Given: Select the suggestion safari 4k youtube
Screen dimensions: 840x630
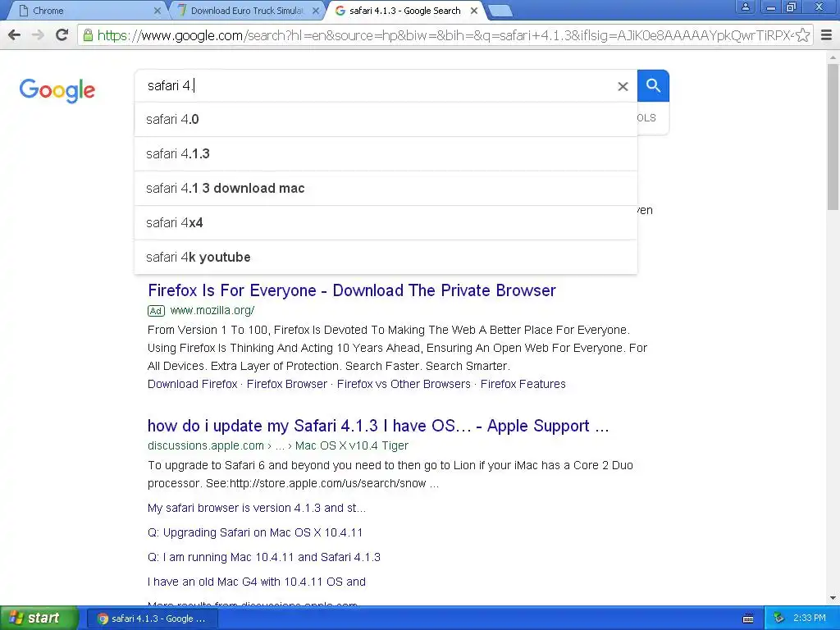Looking at the screenshot, I should tap(386, 257).
